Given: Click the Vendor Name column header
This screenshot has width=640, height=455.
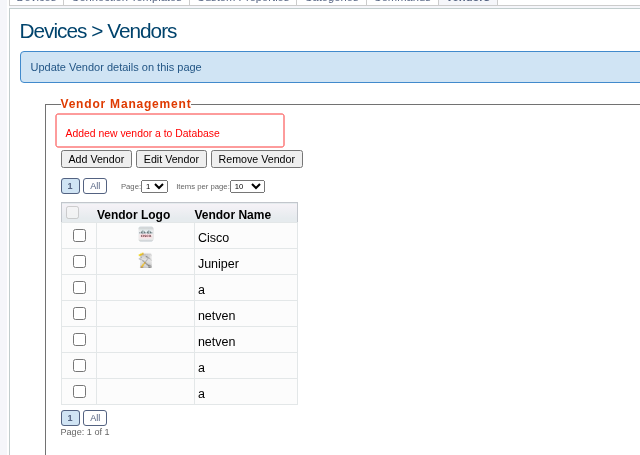Looking at the screenshot, I should tap(233, 215).
